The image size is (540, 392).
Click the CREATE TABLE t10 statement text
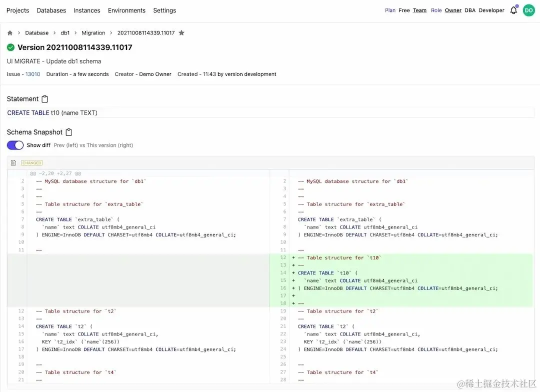tap(52, 113)
